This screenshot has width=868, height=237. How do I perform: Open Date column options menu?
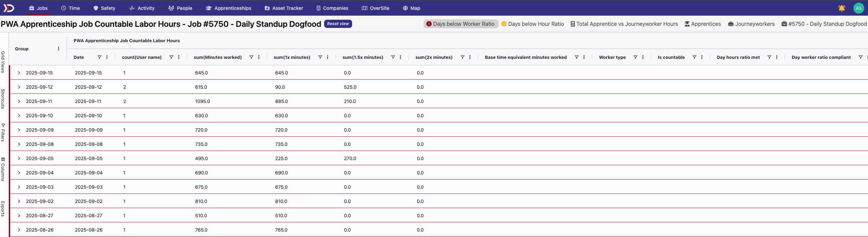[107, 57]
